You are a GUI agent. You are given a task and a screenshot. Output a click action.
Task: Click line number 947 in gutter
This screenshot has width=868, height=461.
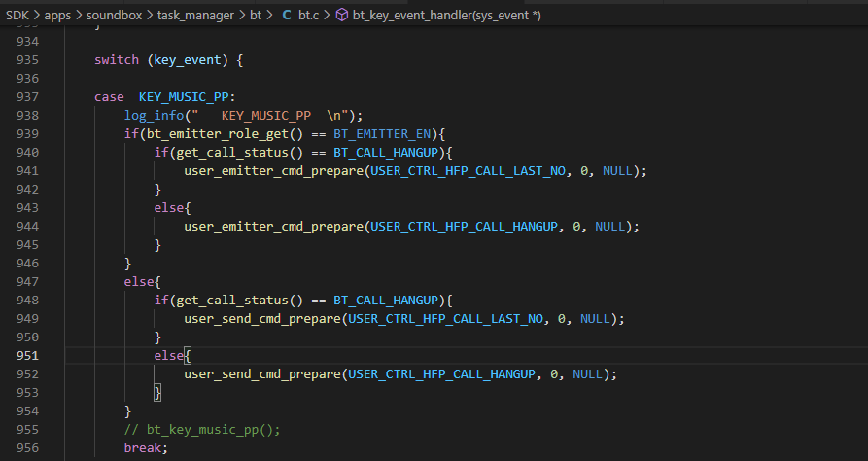click(x=27, y=281)
